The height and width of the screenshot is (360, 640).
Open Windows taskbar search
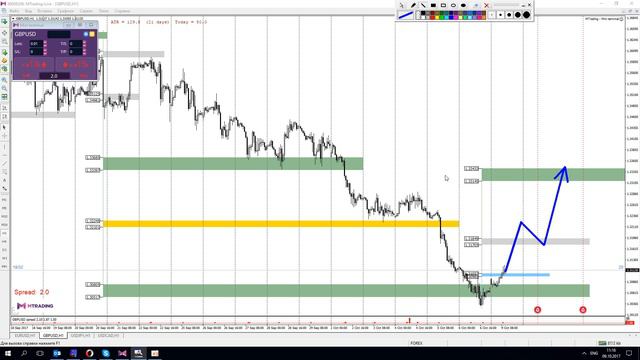tap(24, 353)
